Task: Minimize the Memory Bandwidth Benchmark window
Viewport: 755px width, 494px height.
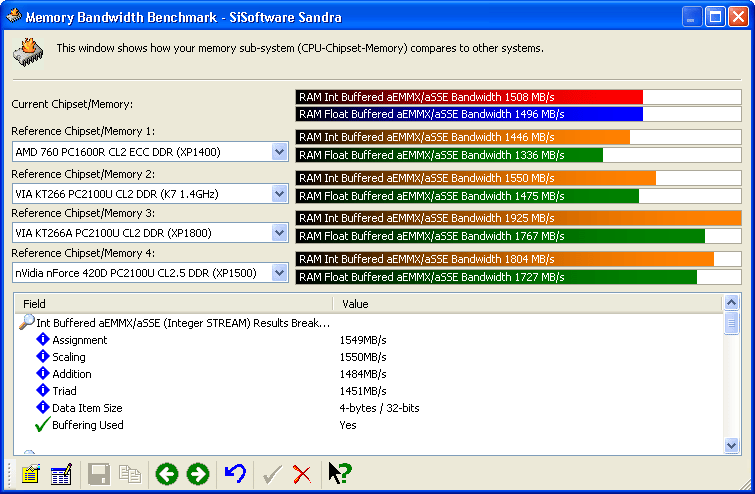Action: point(692,17)
